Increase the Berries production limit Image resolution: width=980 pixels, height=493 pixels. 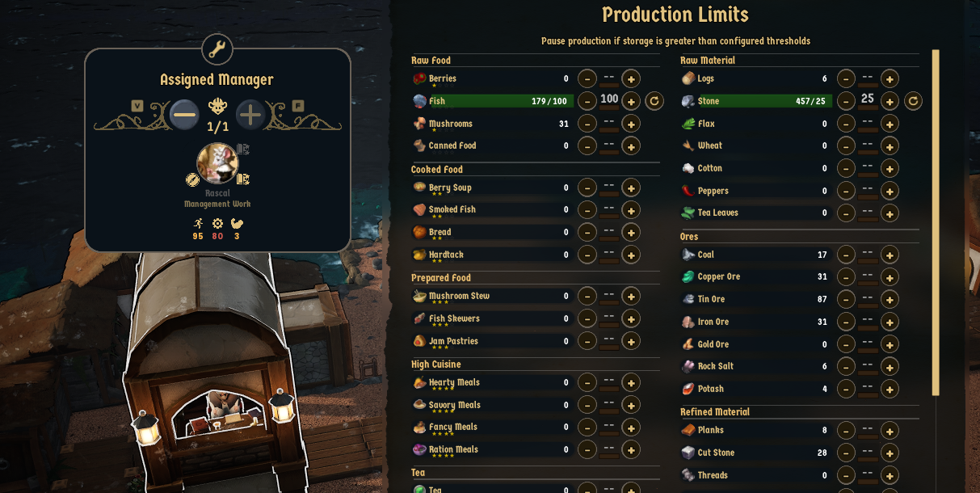[x=631, y=79]
